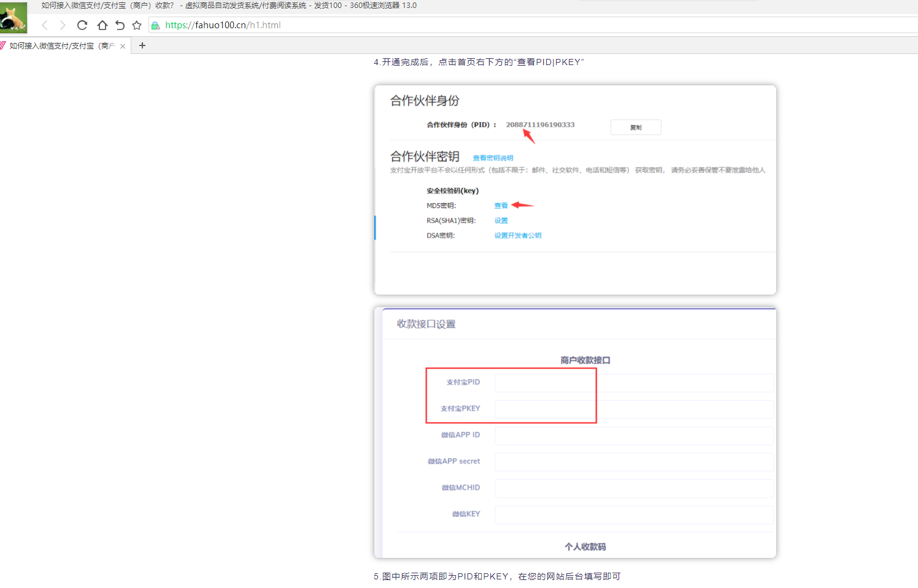Click the green padlock security icon
The width and height of the screenshot is (918, 588).
tap(156, 26)
